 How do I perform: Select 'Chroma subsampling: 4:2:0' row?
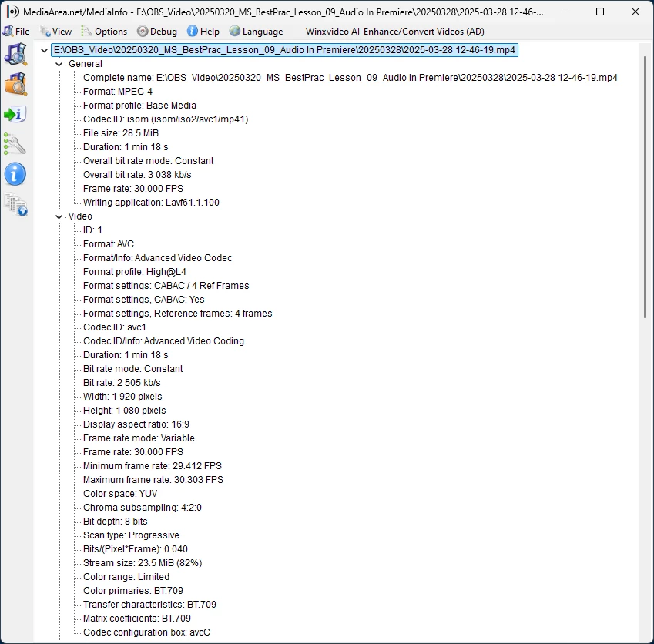pyautogui.click(x=143, y=507)
